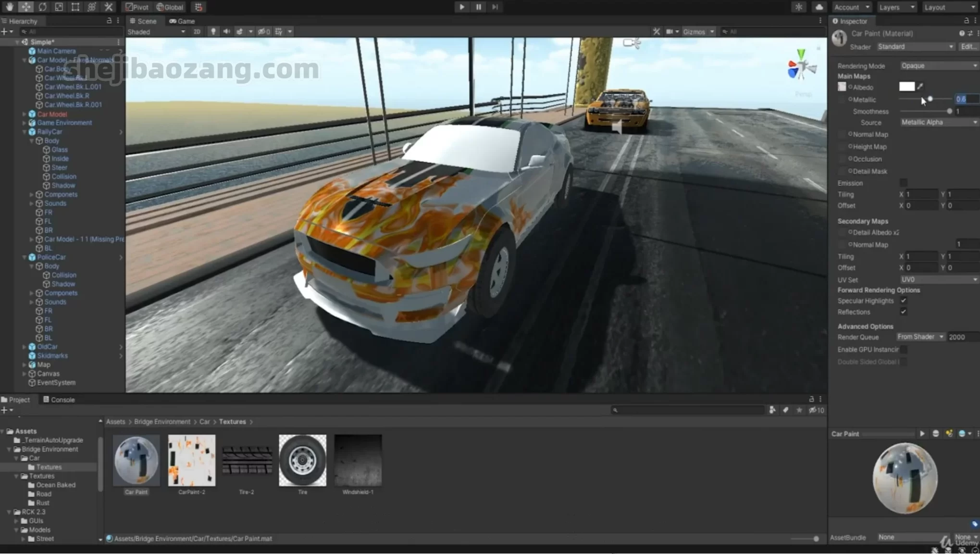The height and width of the screenshot is (554, 980).
Task: Select the CarPaint-2 texture thumbnail
Action: pos(192,461)
